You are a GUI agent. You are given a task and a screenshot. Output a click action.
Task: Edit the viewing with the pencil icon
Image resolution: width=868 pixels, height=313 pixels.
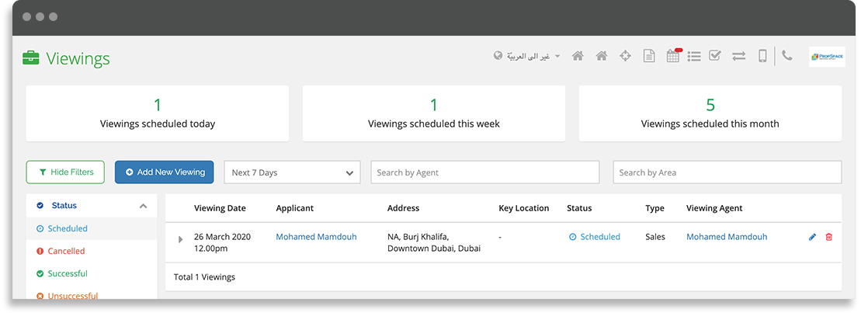(x=812, y=237)
